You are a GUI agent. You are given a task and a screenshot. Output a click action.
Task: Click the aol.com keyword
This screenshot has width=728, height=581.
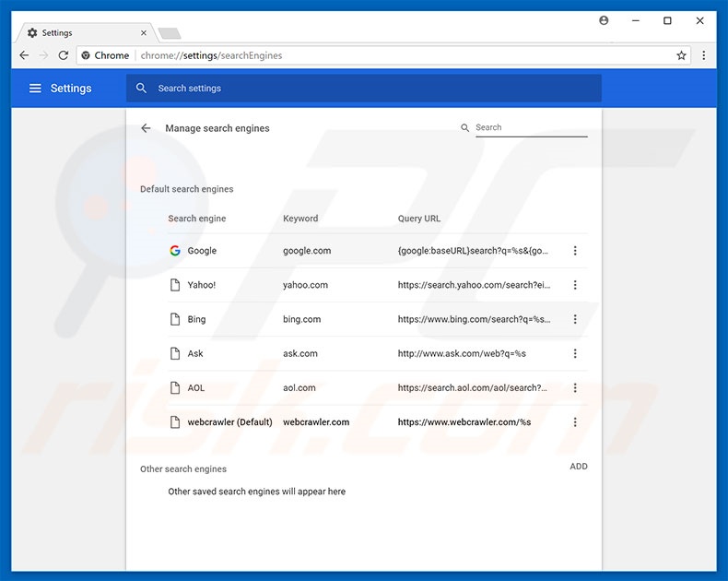coord(299,387)
